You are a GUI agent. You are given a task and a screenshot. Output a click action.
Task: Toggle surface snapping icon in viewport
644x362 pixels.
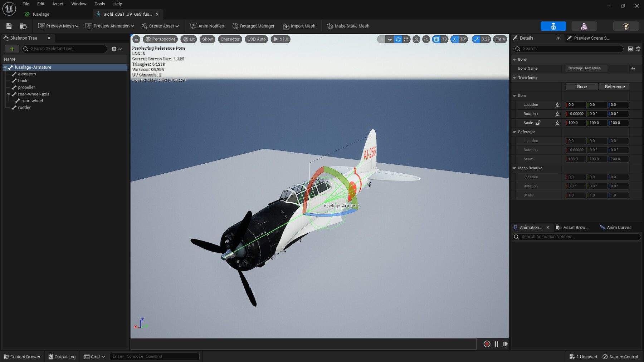point(426,39)
